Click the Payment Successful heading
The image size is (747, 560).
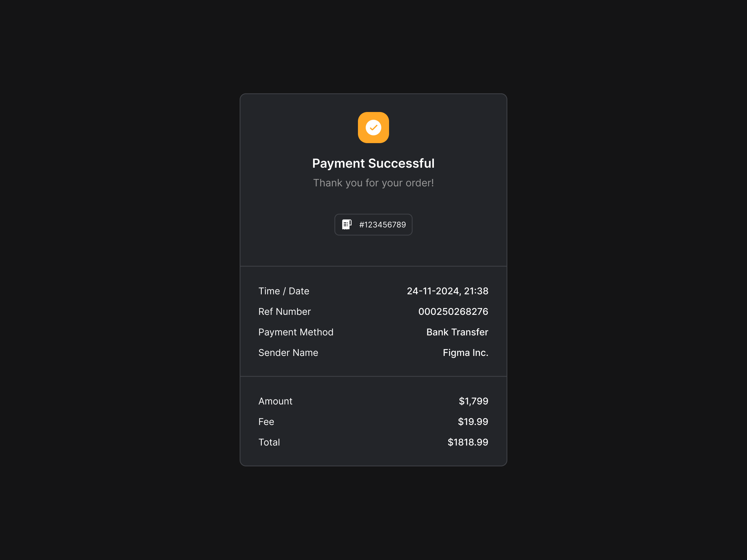coord(373,163)
